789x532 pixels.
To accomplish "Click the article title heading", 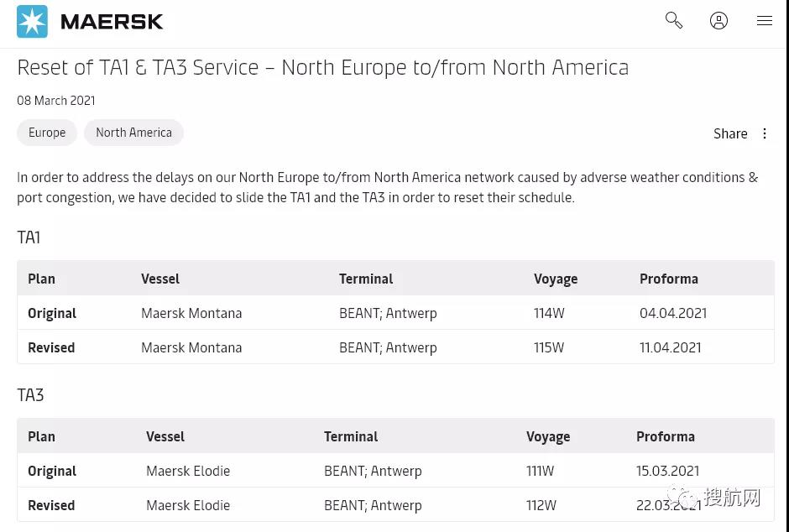I will point(322,67).
